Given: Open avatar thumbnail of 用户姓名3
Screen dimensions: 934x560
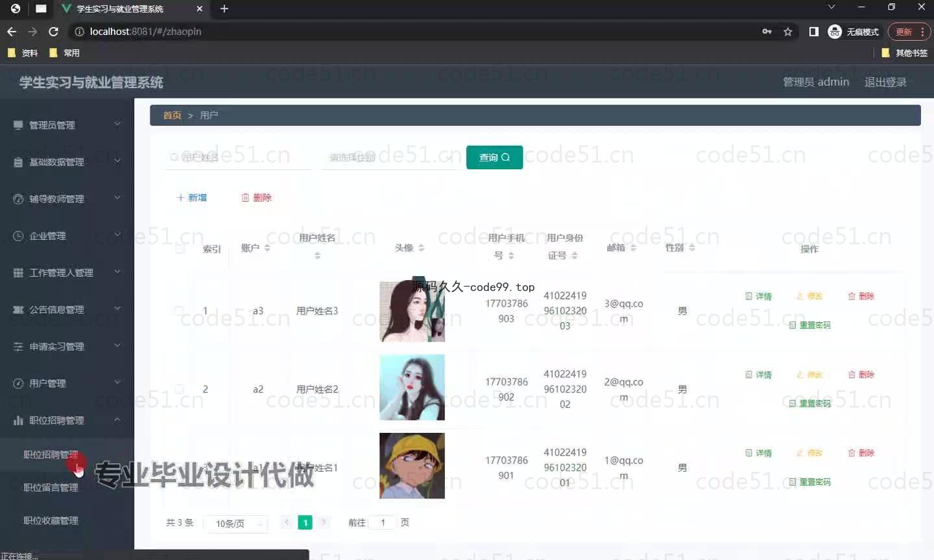Looking at the screenshot, I should (412, 310).
